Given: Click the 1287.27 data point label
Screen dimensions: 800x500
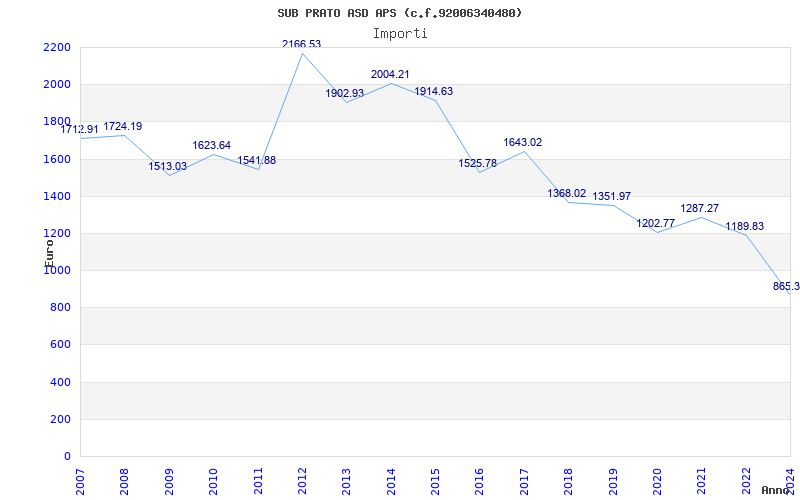Looking at the screenshot, I should point(700,208).
